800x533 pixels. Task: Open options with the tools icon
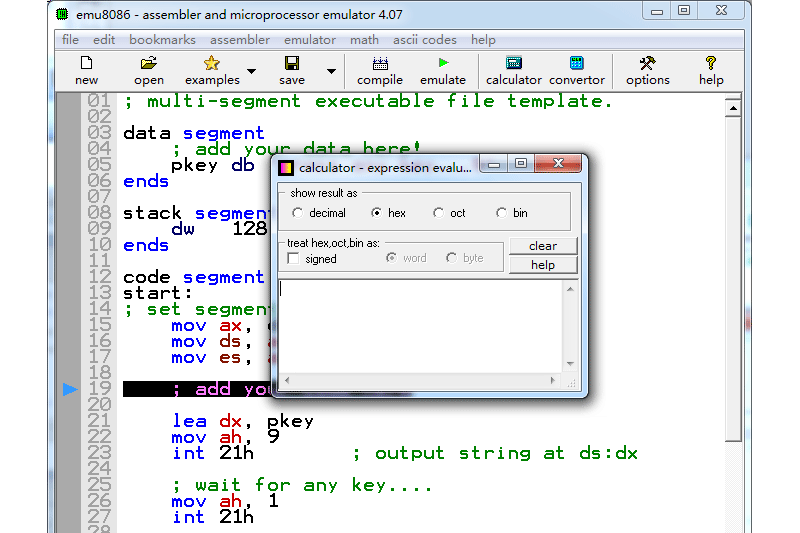click(x=647, y=63)
